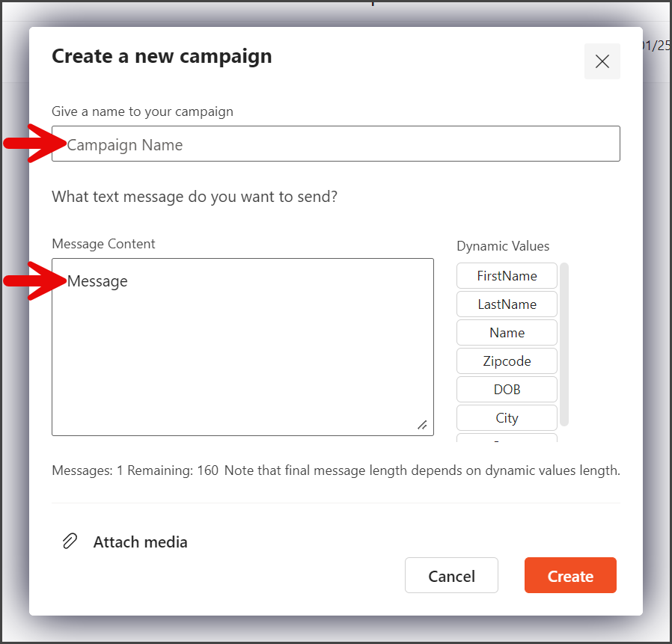Click the Give a name to your campaign label
Screen dimensions: 672x644
tap(142, 111)
